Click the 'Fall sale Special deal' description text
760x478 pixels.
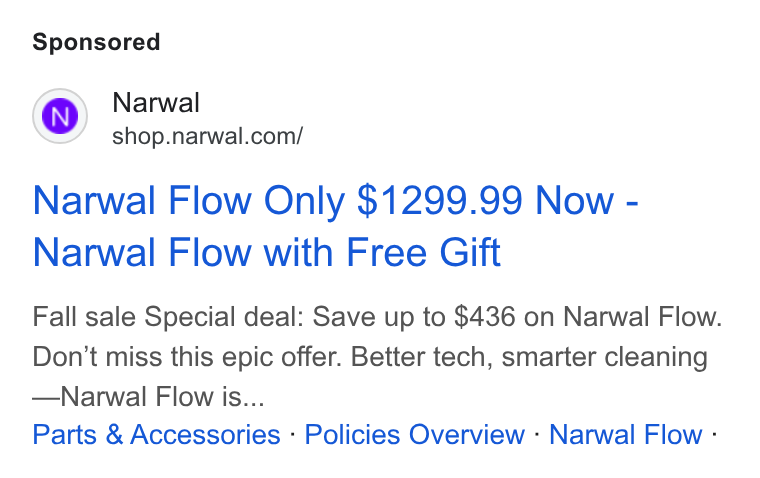[x=168, y=317]
